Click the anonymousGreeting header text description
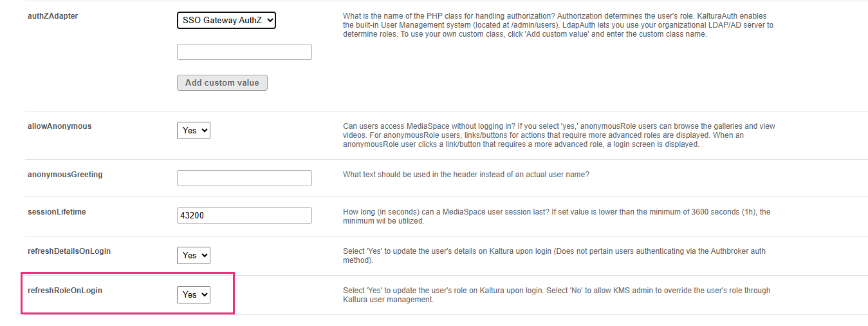The height and width of the screenshot is (326, 868). pyautogui.click(x=466, y=175)
